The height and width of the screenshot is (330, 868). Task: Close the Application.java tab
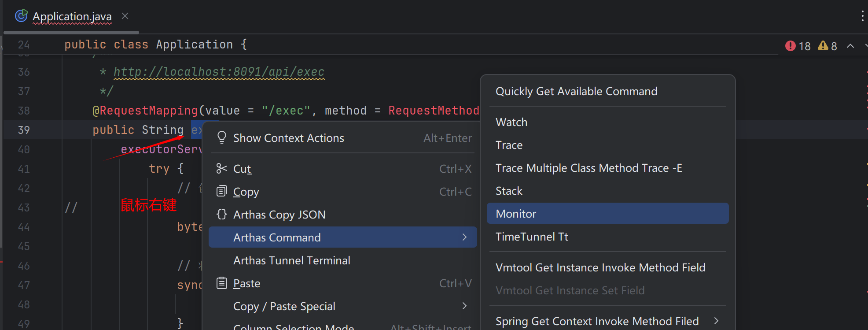point(125,16)
